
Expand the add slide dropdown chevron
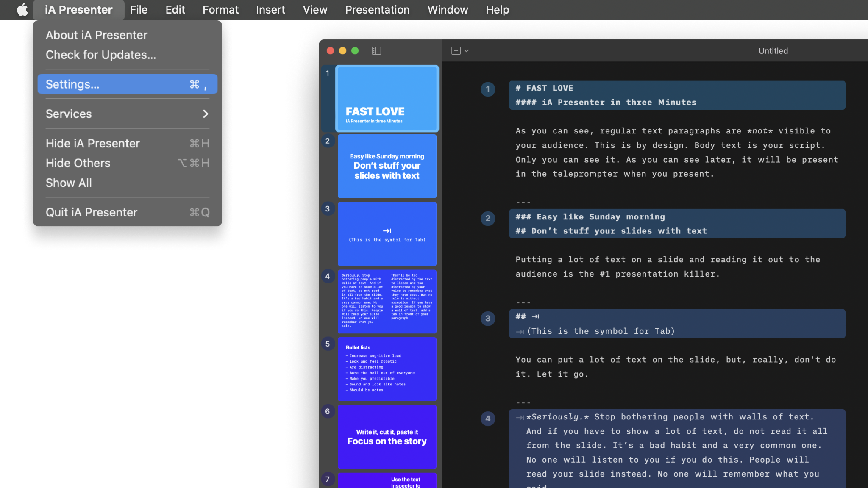tap(467, 51)
